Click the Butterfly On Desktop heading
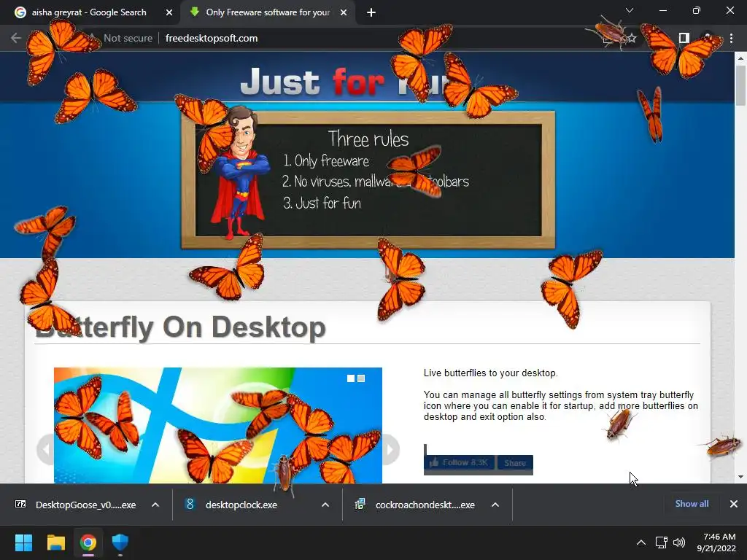Screen dimensions: 747x560 (181, 327)
